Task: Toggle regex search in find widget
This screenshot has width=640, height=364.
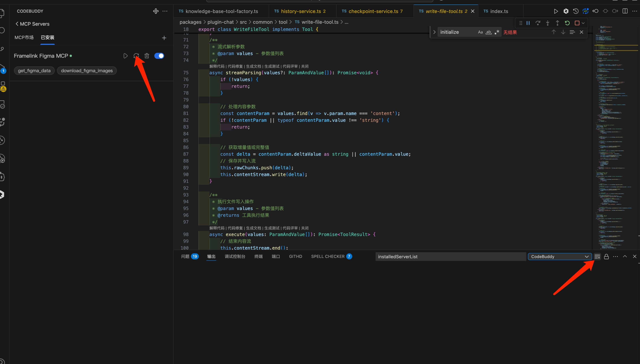Action: [497, 32]
